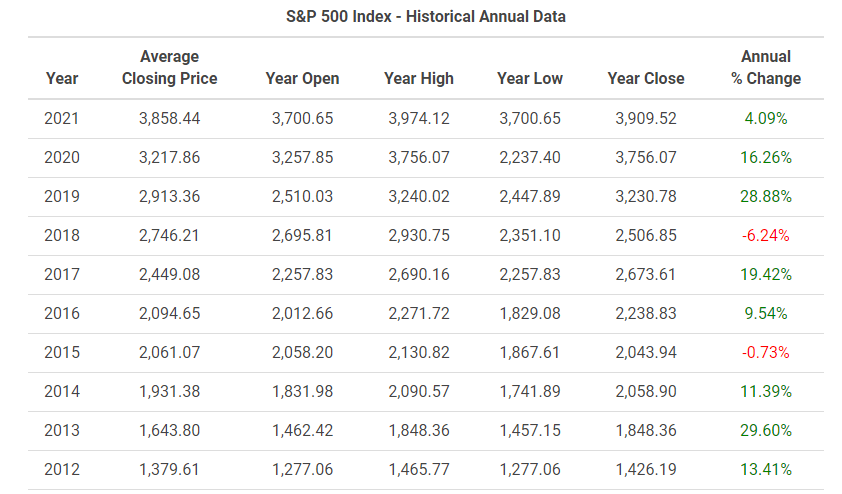Image resolution: width=842 pixels, height=494 pixels.
Task: Select the 2012 year cell
Action: pos(62,469)
